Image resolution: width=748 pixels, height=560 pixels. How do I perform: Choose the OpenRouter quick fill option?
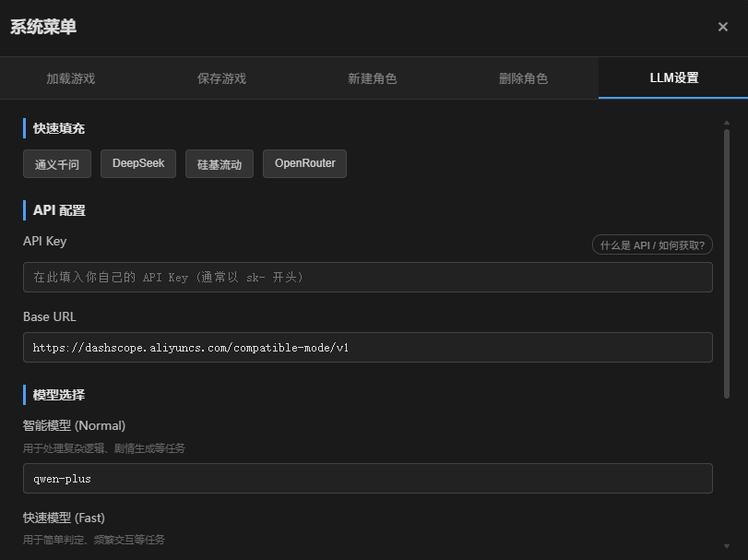click(304, 163)
